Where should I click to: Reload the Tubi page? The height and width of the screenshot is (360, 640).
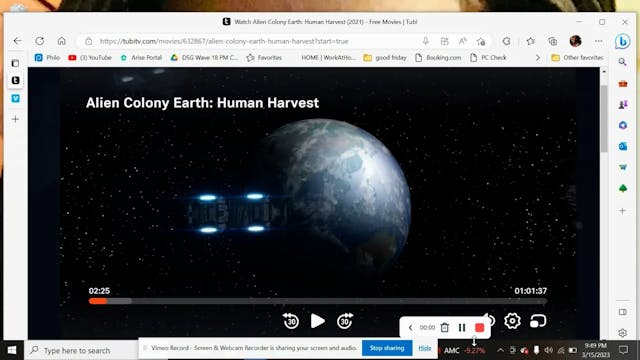pyautogui.click(x=40, y=41)
